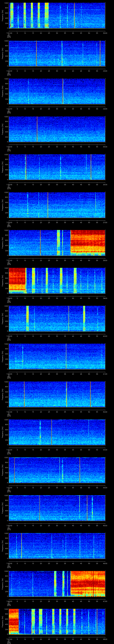
Task: Click the 7:35:00 start time label
Action: [9, 184]
